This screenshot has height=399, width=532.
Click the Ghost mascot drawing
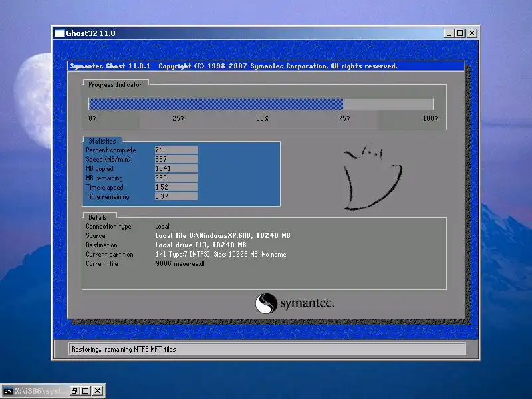pyautogui.click(x=373, y=178)
